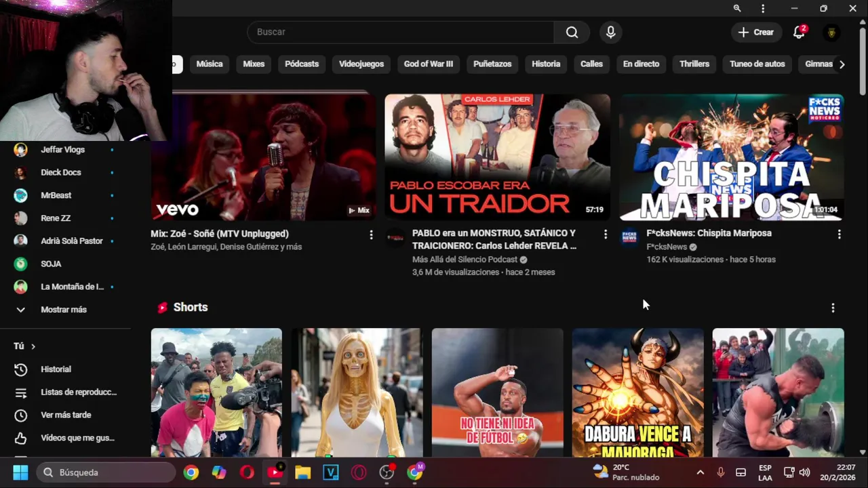This screenshot has width=868, height=488.
Task: Click the Crear button
Action: (x=756, y=32)
